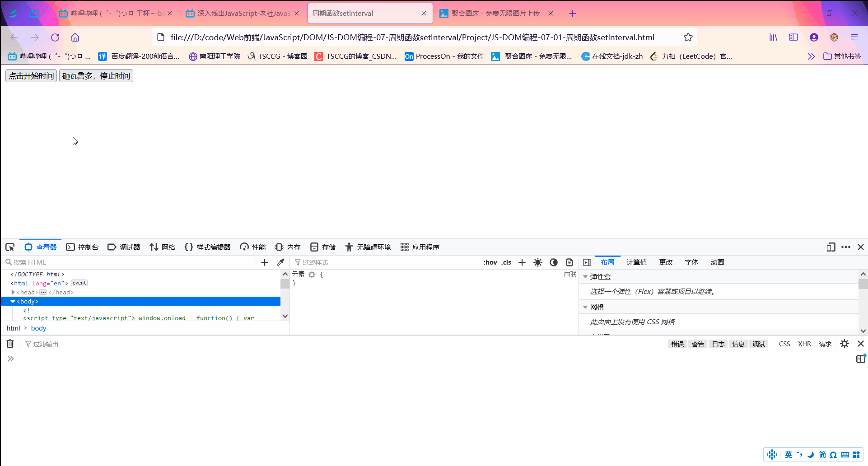Open a new browser tab
868x466 pixels.
click(573, 14)
